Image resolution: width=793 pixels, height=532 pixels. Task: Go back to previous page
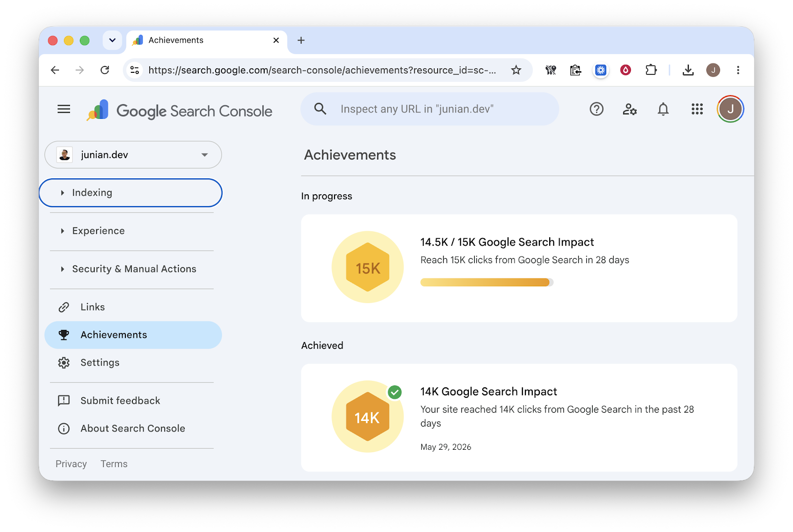pyautogui.click(x=55, y=70)
